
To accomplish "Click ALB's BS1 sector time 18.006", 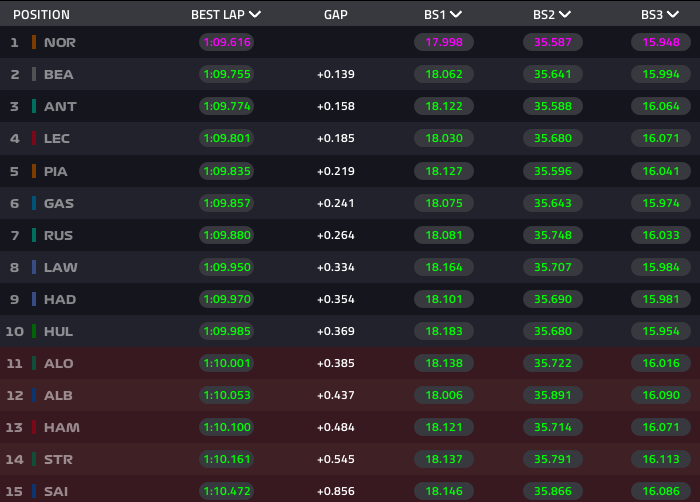I will (443, 395).
